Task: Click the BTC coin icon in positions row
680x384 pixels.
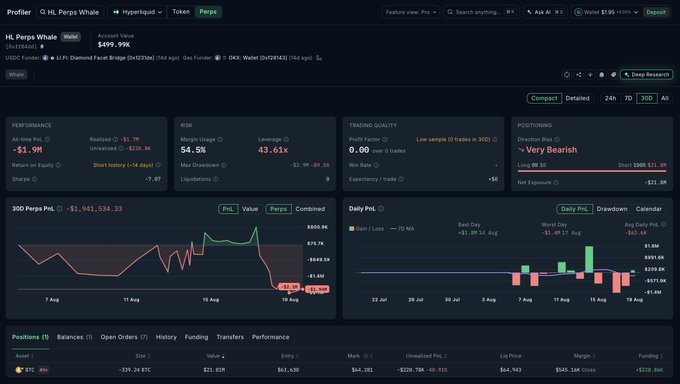Action: (19, 370)
